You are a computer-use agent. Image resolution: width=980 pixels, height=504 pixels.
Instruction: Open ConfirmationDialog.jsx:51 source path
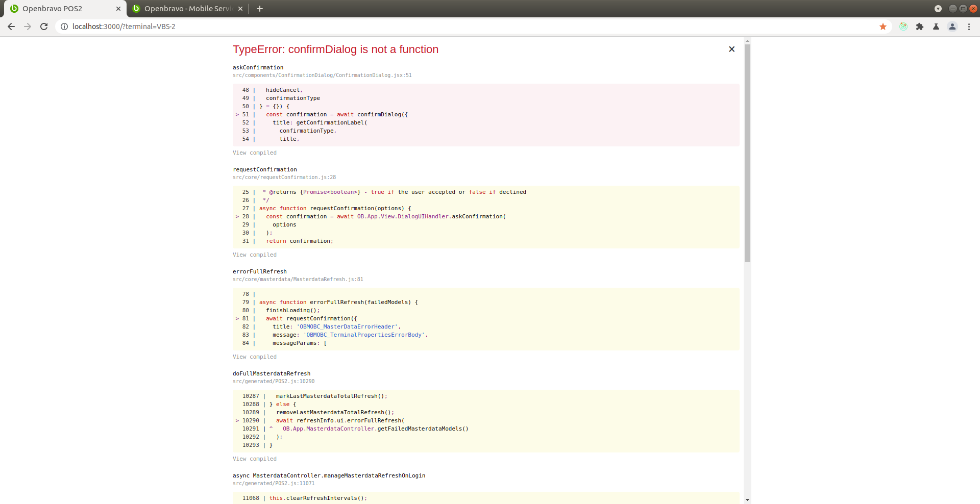(x=322, y=75)
